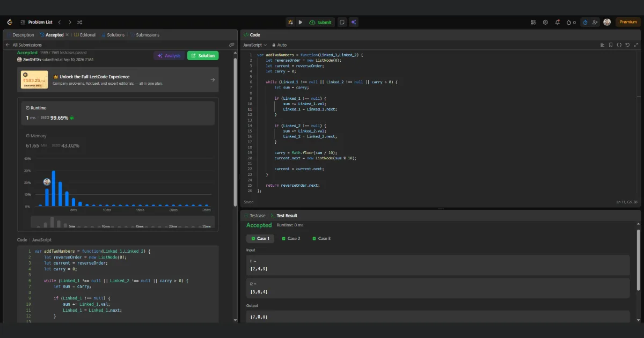Select the Code panel tab

252,35
